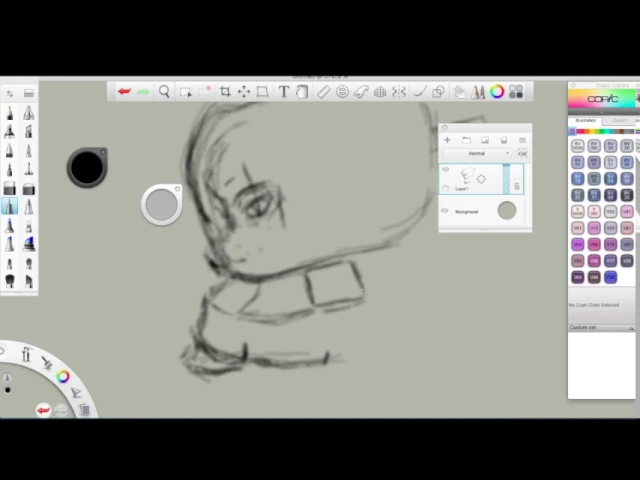Screen dimensions: 640x480
Task: Select the Distort transform tool
Action: [x=262, y=91]
